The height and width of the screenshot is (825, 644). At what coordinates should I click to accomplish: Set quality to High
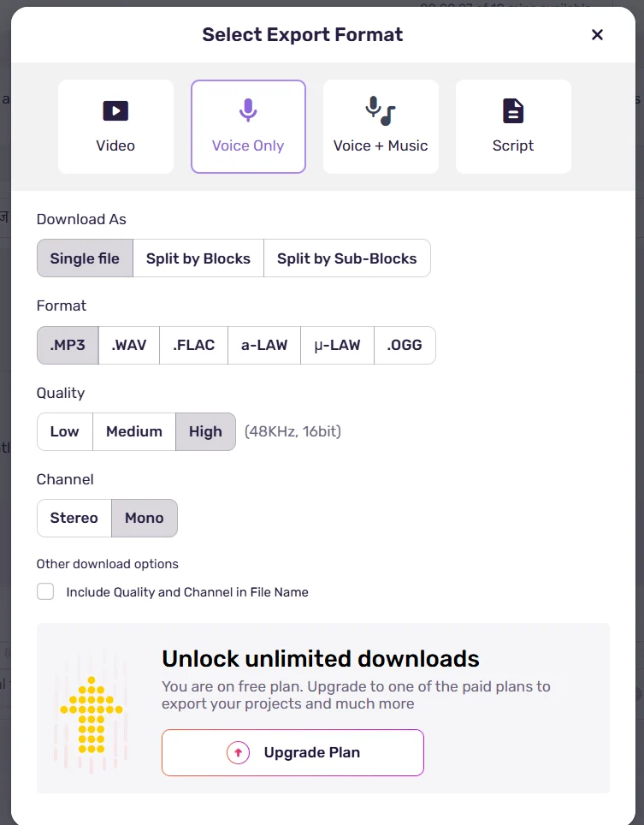[205, 431]
